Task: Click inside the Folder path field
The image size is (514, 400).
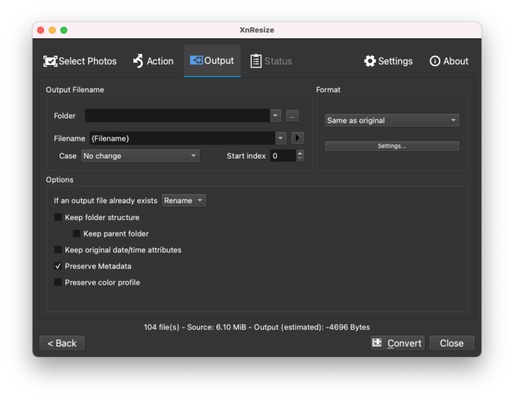Action: tap(177, 116)
